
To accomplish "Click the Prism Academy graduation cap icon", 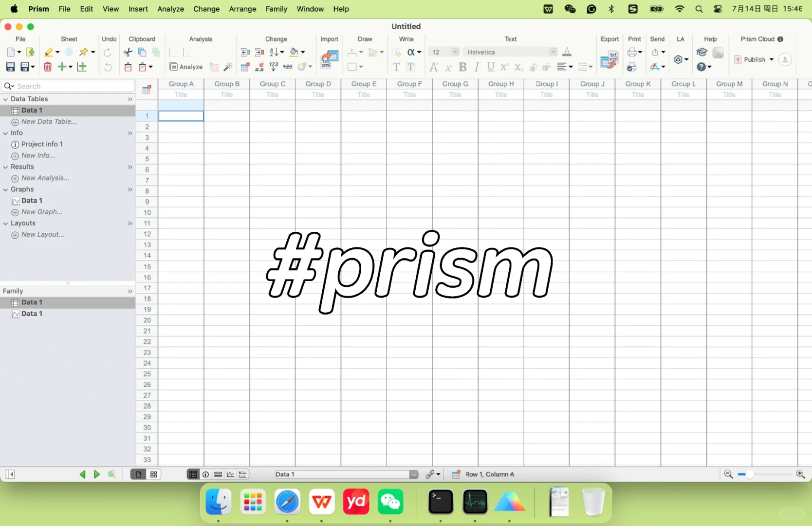I will pyautogui.click(x=701, y=52).
